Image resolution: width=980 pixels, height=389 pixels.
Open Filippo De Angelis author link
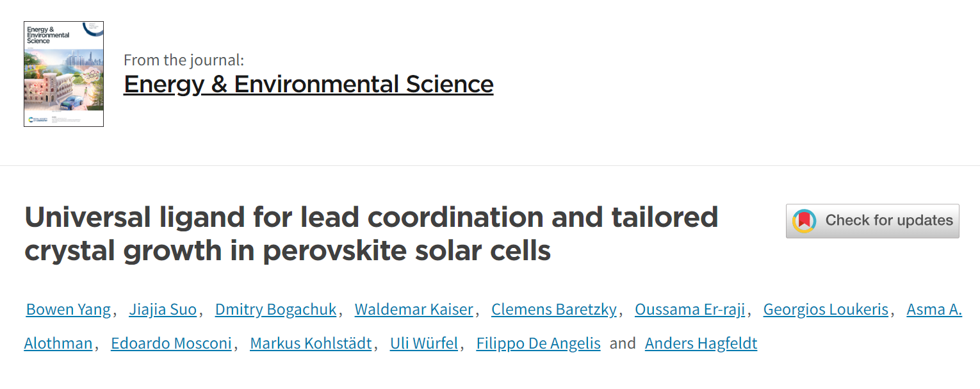[x=538, y=343]
